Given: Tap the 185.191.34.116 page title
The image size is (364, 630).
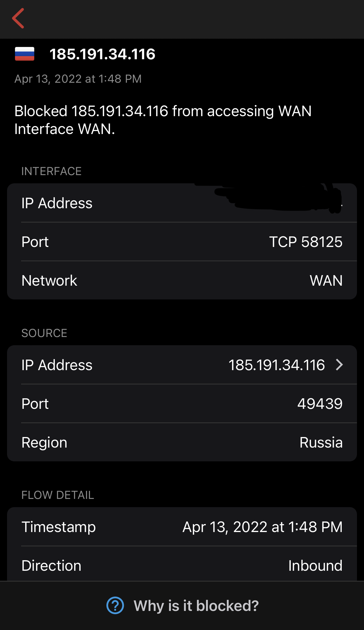Looking at the screenshot, I should pos(102,54).
